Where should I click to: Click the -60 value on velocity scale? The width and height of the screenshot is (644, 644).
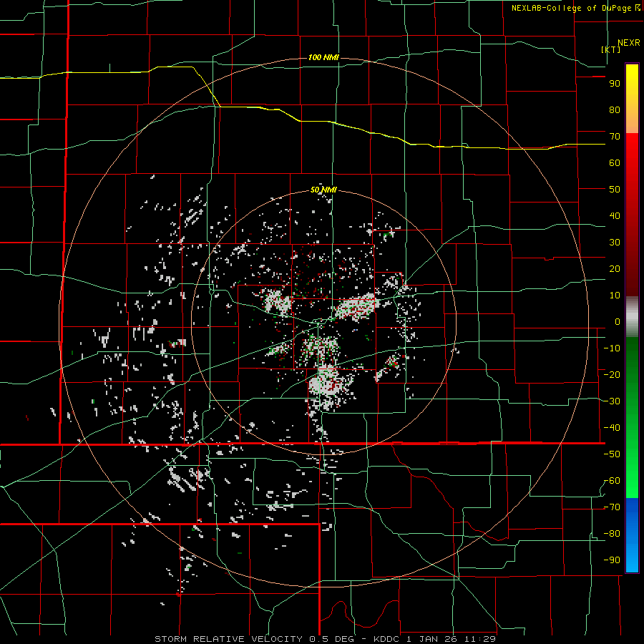[x=612, y=481]
